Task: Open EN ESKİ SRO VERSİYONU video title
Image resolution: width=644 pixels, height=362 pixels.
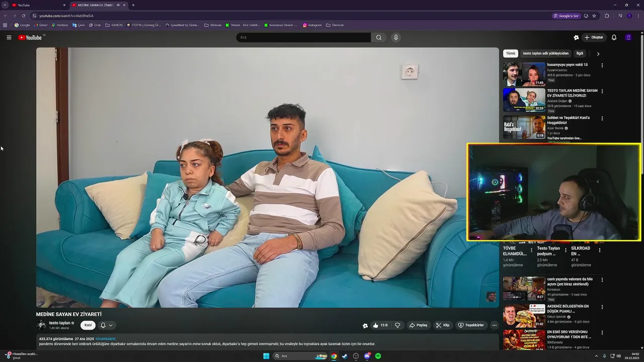Action: [569, 334]
